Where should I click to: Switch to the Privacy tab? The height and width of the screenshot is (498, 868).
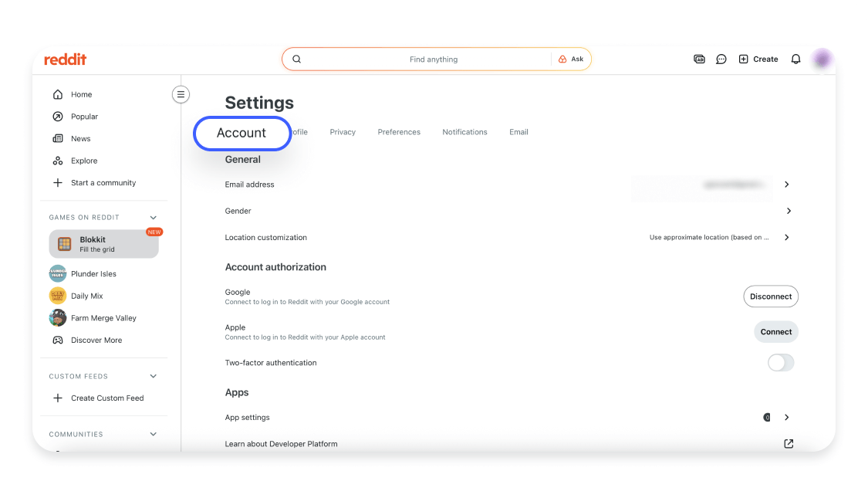(x=343, y=131)
